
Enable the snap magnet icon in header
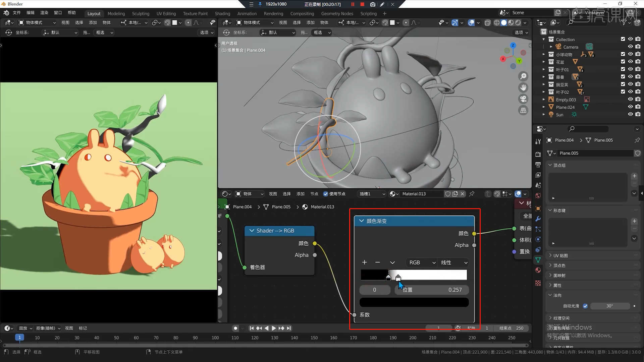tap(385, 22)
